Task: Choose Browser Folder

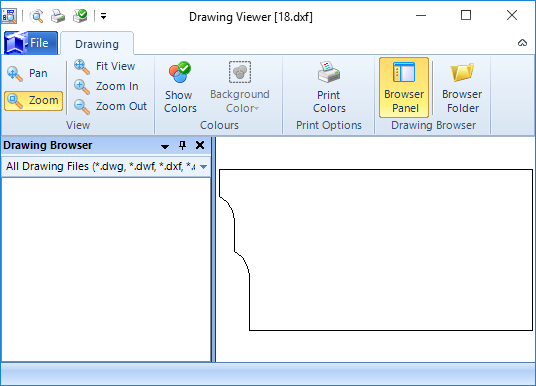Action: 462,87
